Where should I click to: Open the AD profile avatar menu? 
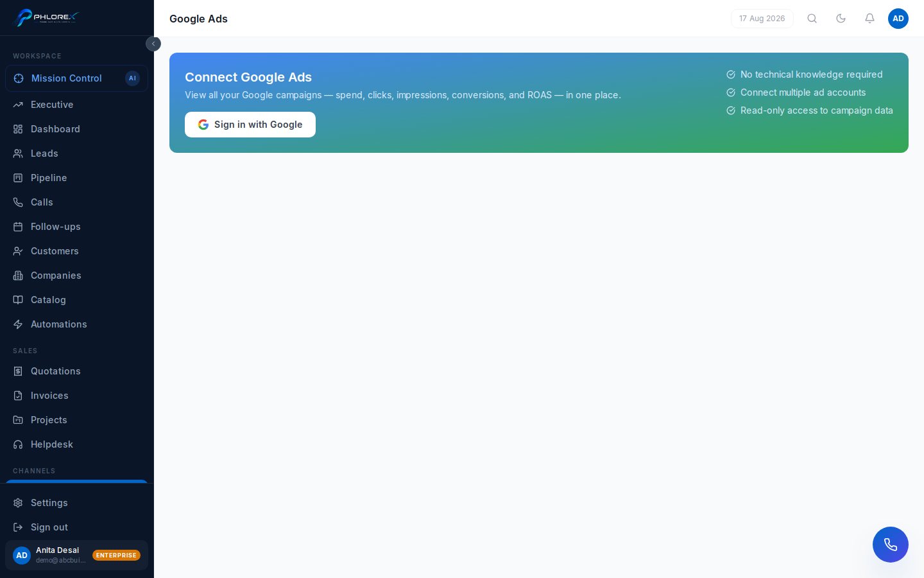point(898,19)
